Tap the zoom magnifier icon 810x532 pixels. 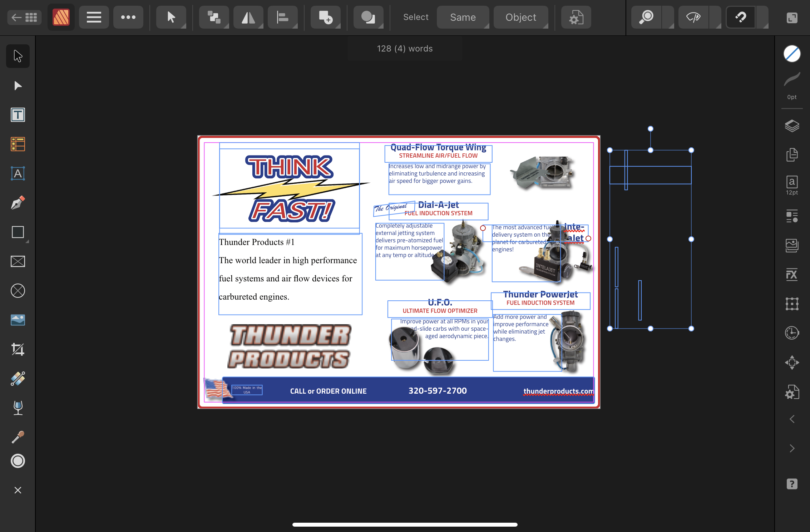[647, 17]
